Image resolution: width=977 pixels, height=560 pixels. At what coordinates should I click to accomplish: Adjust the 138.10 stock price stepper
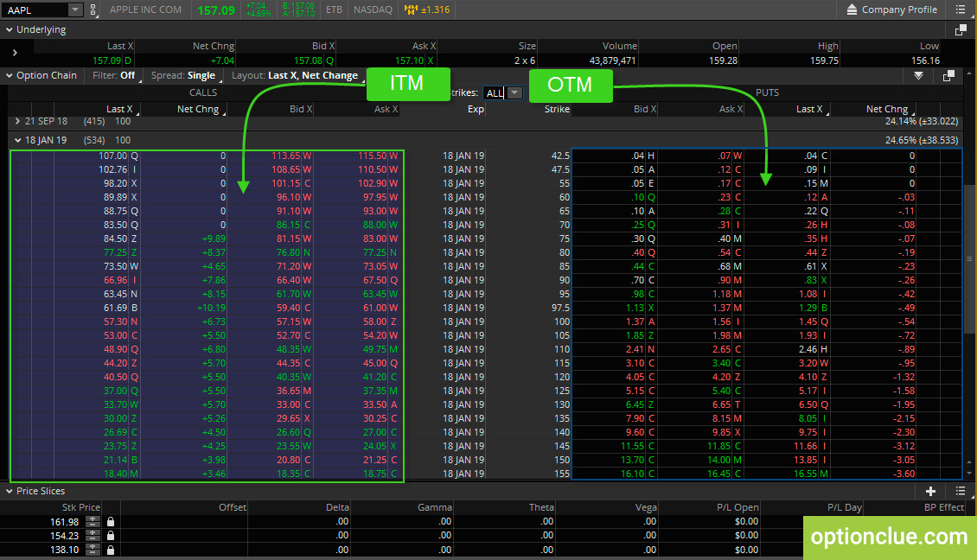[x=93, y=550]
